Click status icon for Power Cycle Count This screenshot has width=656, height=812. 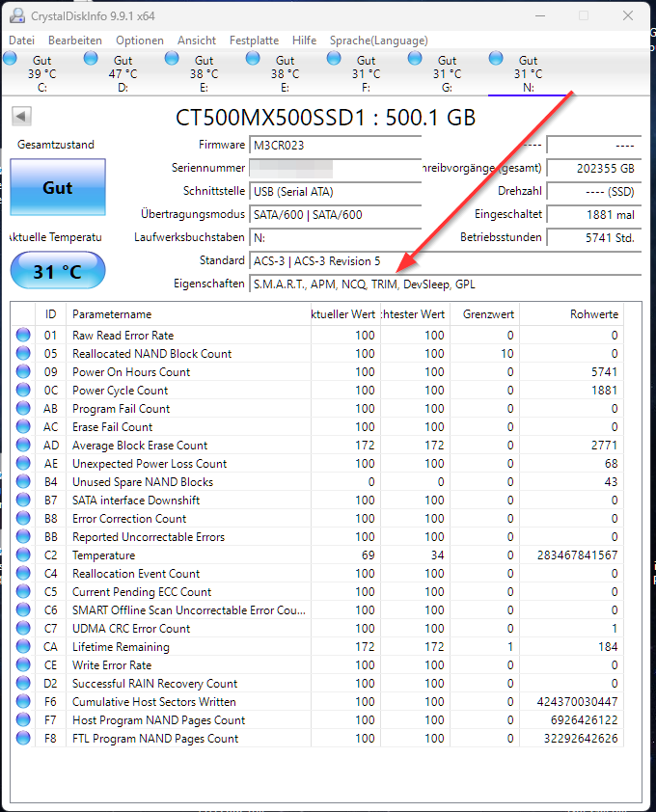pos(23,390)
